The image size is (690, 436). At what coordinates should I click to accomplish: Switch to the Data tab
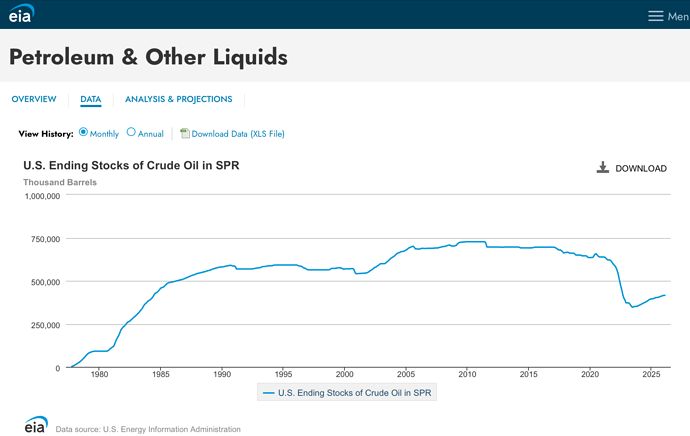tap(91, 99)
